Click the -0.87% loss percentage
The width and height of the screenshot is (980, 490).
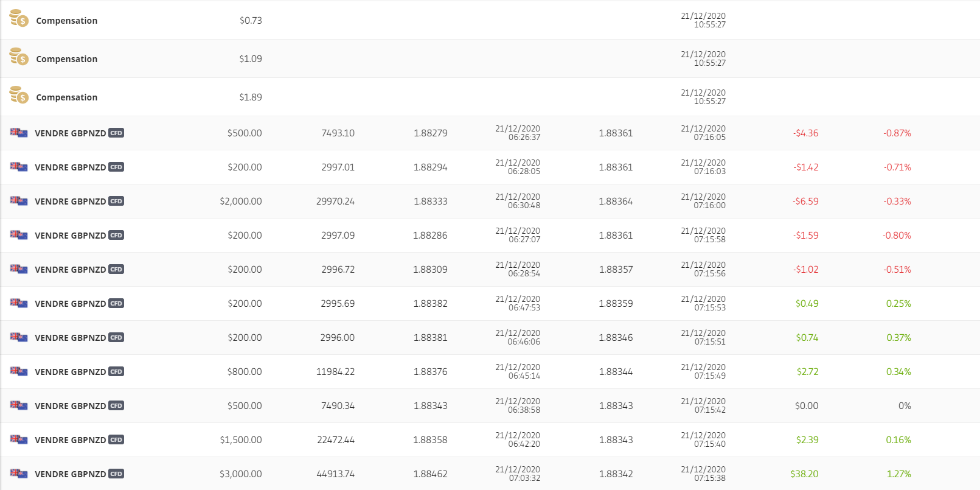click(897, 133)
